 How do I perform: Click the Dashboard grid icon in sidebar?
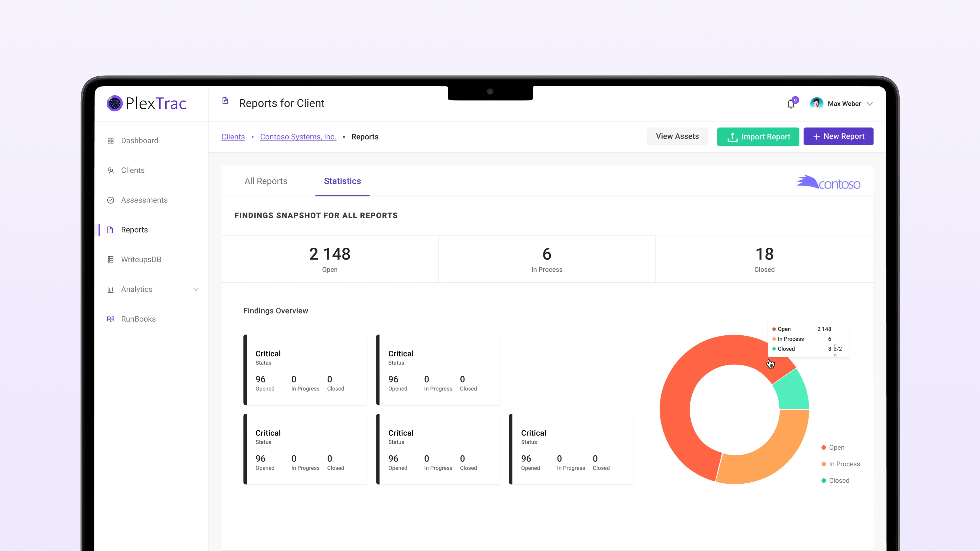tap(111, 141)
